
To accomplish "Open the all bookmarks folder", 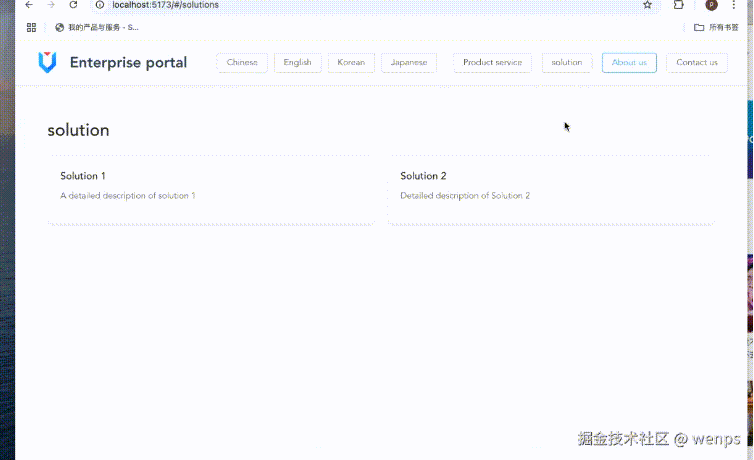I will tap(716, 27).
